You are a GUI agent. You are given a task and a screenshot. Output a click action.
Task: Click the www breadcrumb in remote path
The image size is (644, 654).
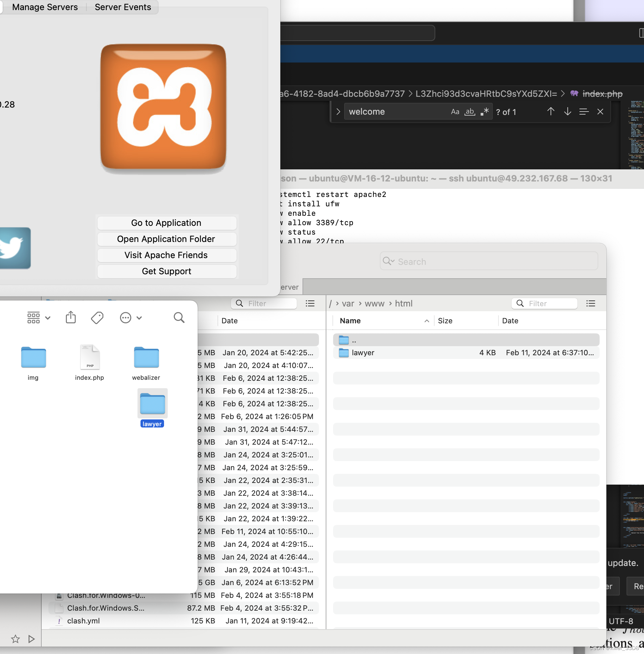coord(374,303)
